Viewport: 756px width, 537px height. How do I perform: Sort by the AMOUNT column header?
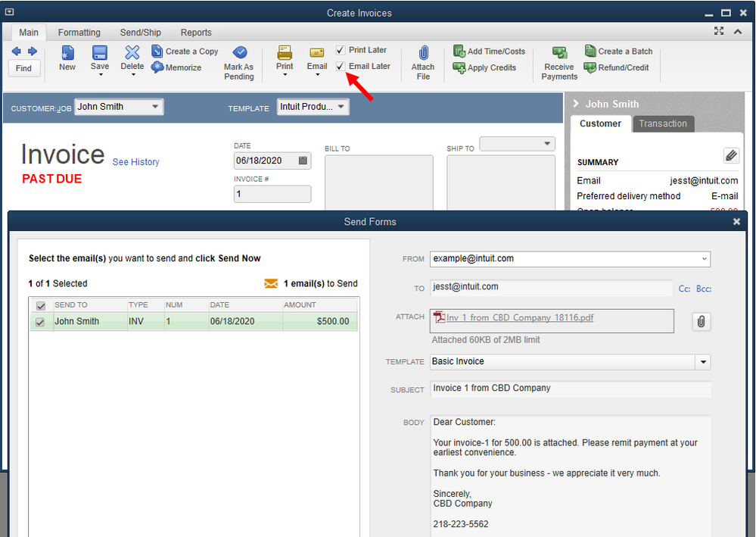pyautogui.click(x=319, y=305)
